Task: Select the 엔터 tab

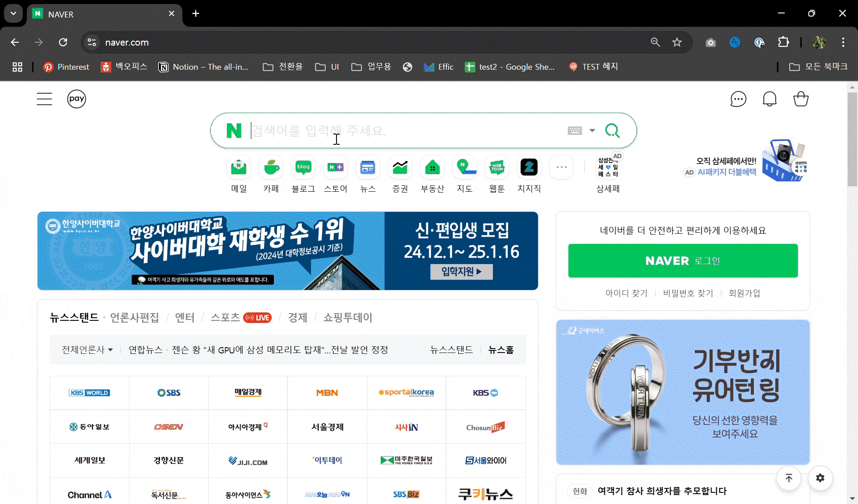Action: coord(185,317)
